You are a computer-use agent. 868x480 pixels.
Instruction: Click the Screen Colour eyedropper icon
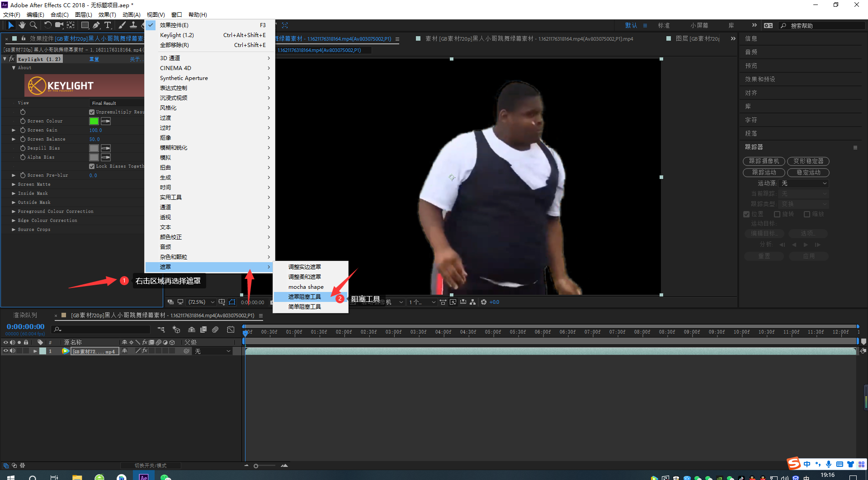[x=106, y=121]
